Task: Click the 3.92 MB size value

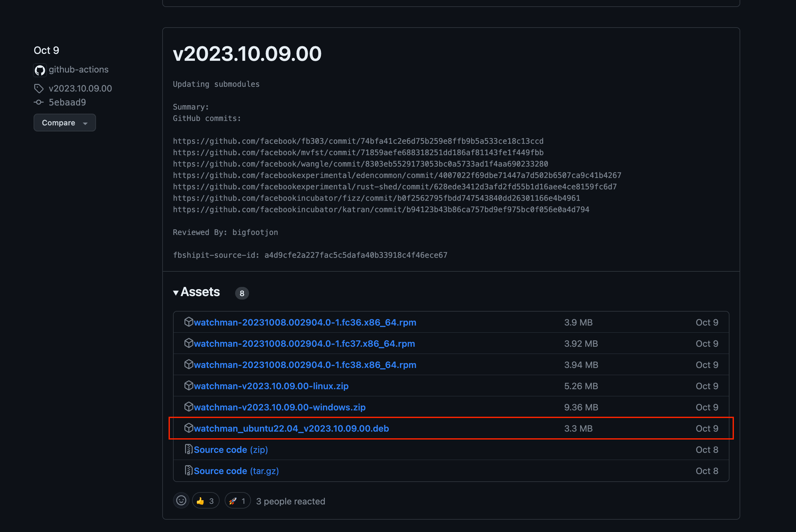Action: (581, 343)
